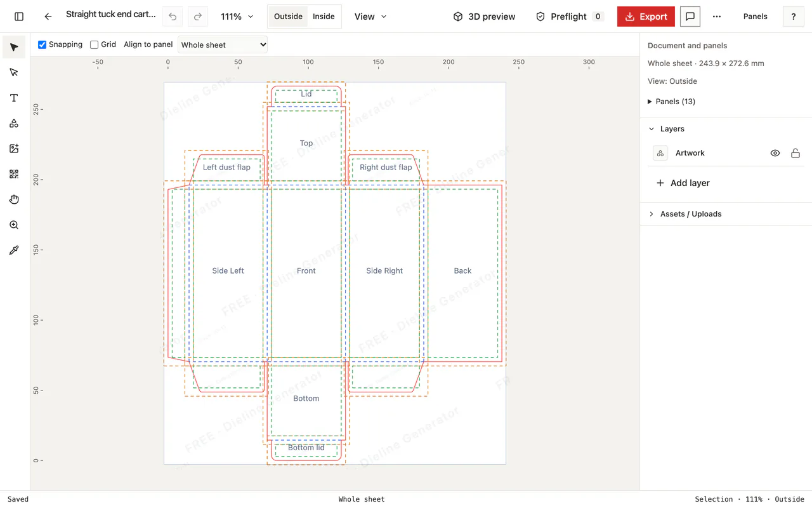The height and width of the screenshot is (508, 812).
Task: Lock the Artwork layer
Action: tap(796, 153)
